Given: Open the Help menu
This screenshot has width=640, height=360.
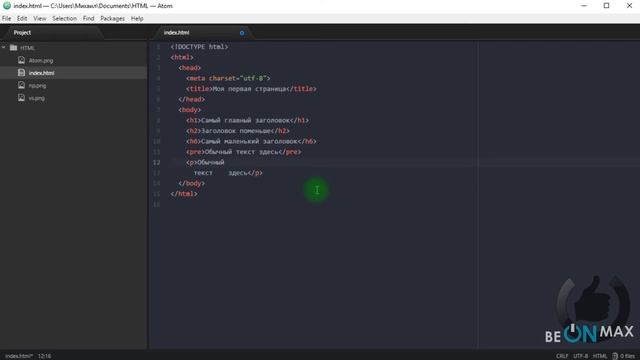Looking at the screenshot, I should click(137, 18).
